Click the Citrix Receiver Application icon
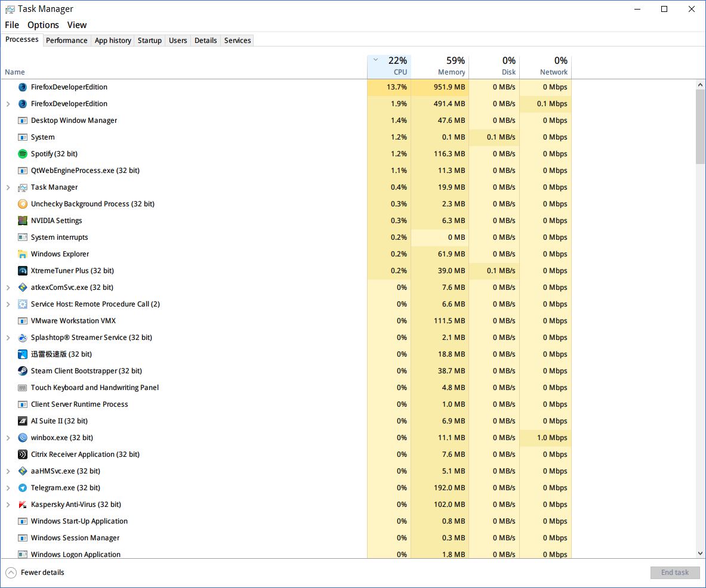Viewport: 706px width, 588px height. coord(23,454)
